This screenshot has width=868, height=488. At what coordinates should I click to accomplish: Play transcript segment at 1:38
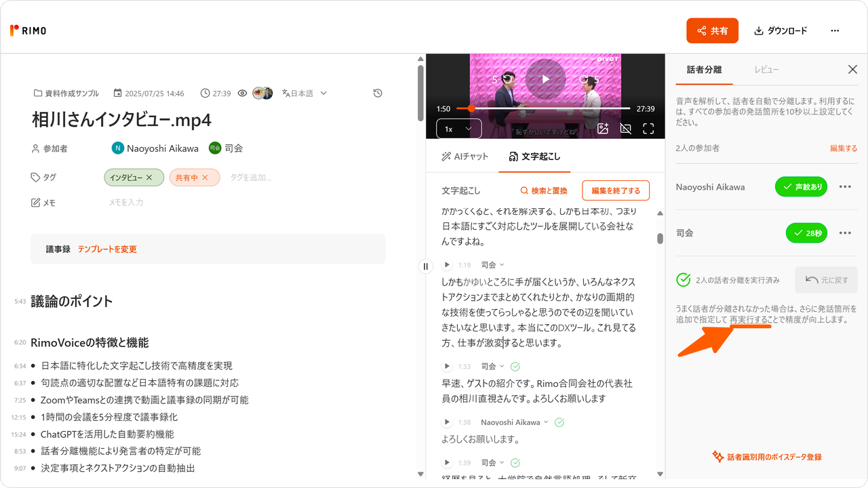tap(446, 422)
